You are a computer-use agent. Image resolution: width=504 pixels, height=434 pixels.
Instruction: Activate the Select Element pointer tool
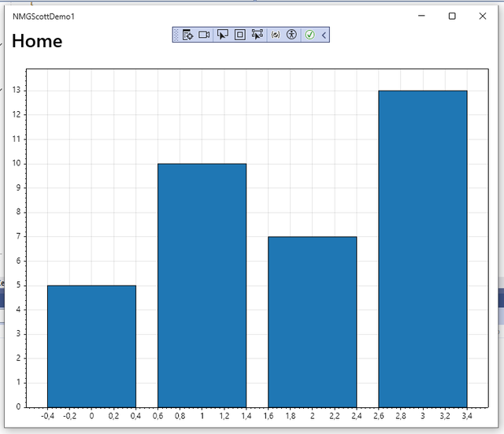pyautogui.click(x=222, y=35)
